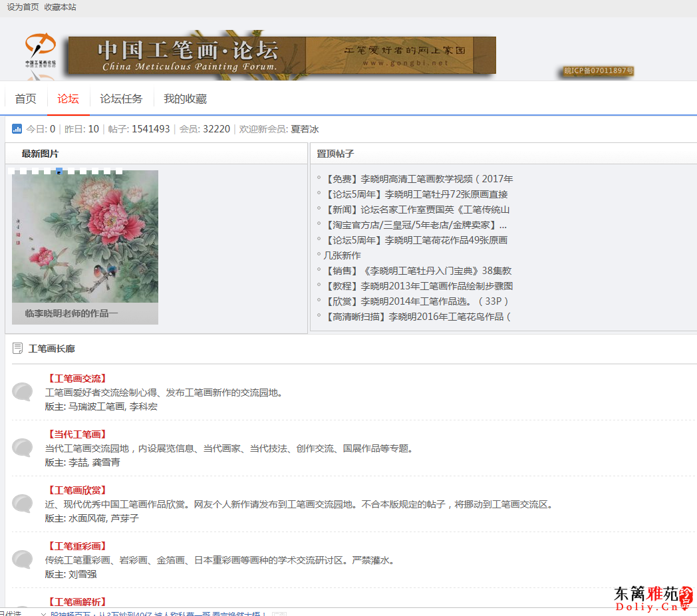
Task: Open moderator 芦芽子 profile
Action: pos(124,518)
